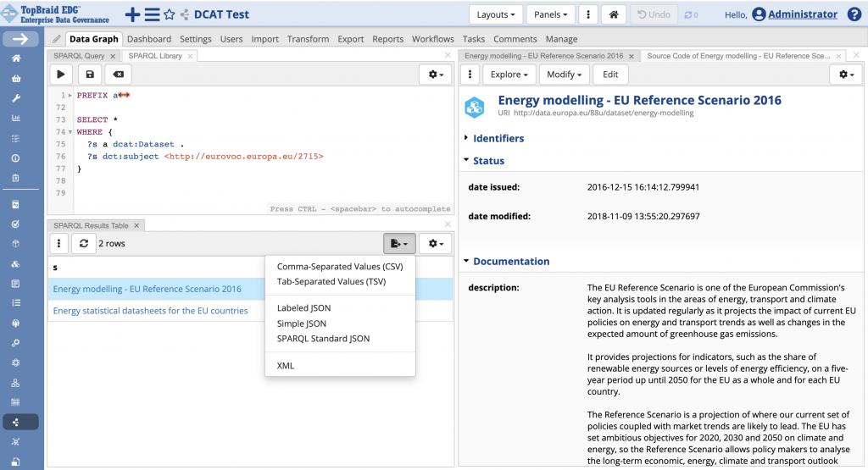Open gear settings dropdown in query editor
Viewport: 868px width, 470px height.
click(436, 74)
